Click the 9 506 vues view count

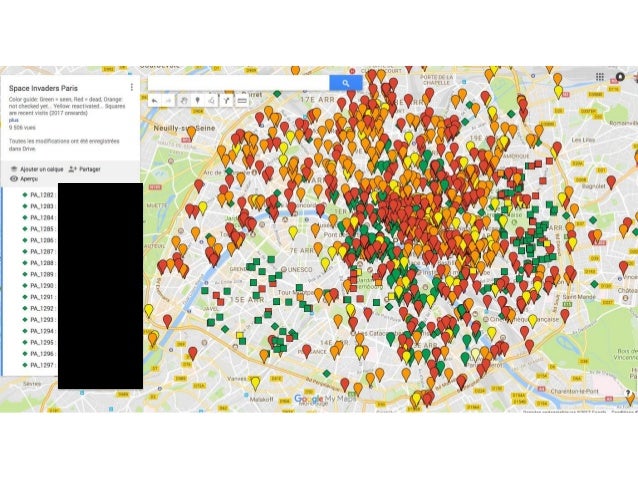pyautogui.click(x=22, y=127)
